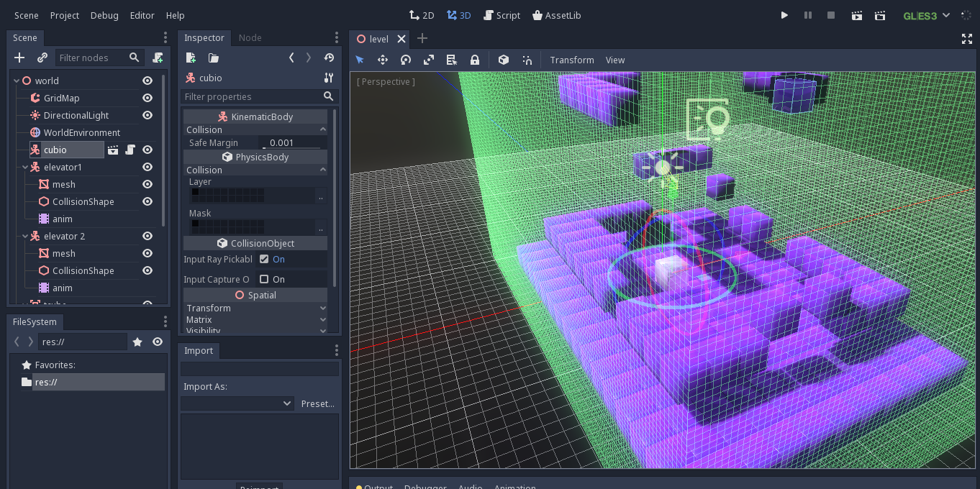Collapse the world node tree arrow
Viewport: 980px width, 489px height.
point(17,81)
